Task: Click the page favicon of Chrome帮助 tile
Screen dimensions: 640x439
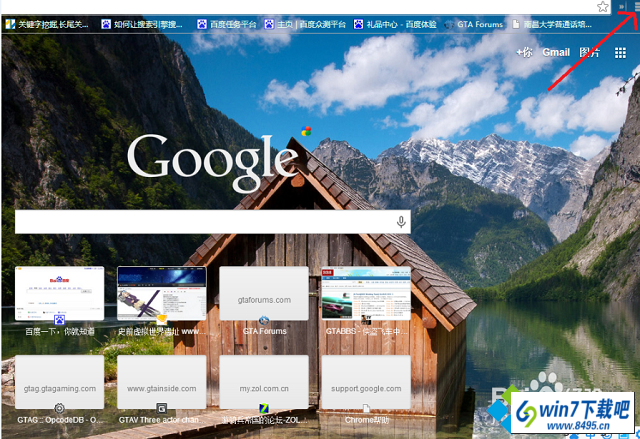Action: tap(366, 408)
